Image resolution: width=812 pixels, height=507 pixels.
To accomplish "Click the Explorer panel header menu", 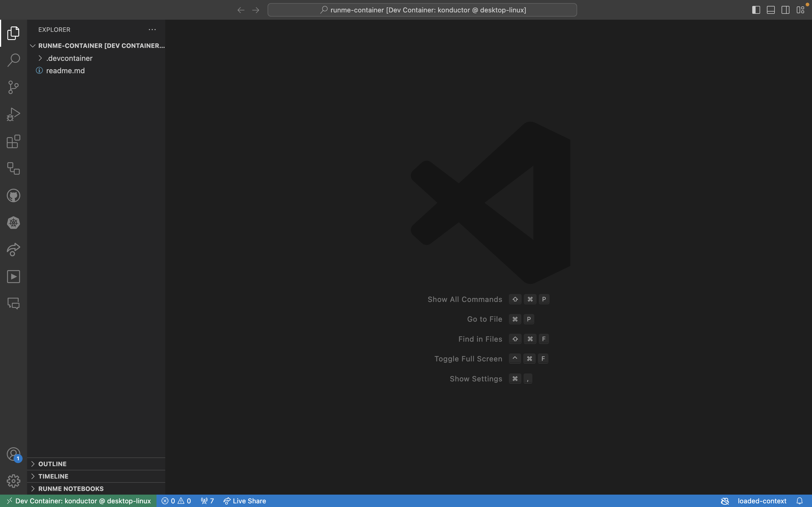I will pos(152,29).
